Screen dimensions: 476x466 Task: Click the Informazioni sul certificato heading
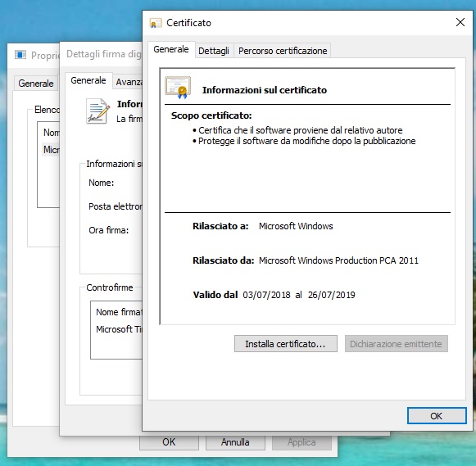(265, 90)
